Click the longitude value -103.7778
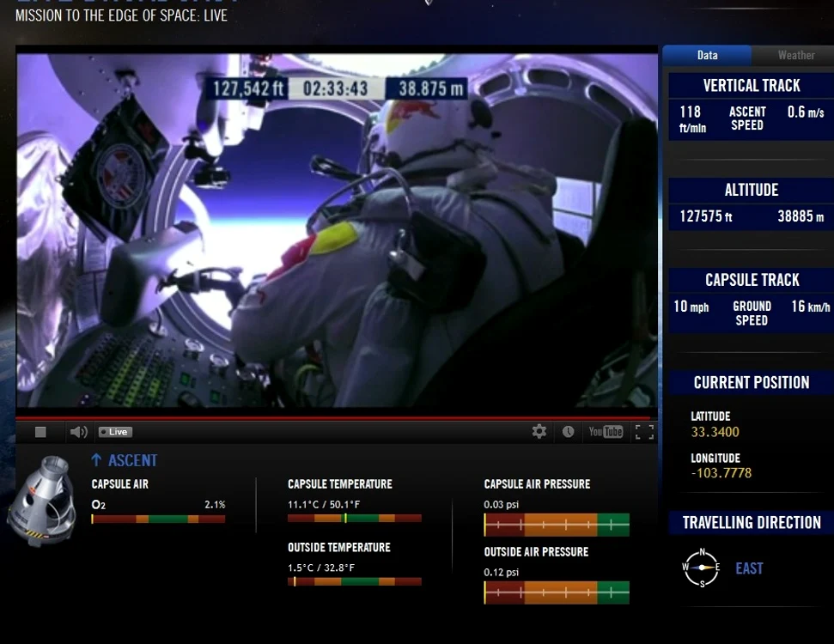Screen dimensions: 834x644 click(x=721, y=473)
